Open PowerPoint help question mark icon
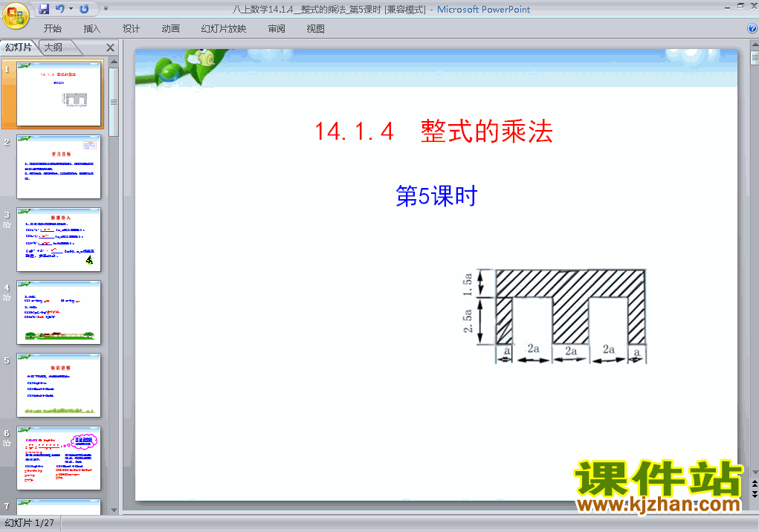The height and width of the screenshot is (532, 759). coord(752,28)
